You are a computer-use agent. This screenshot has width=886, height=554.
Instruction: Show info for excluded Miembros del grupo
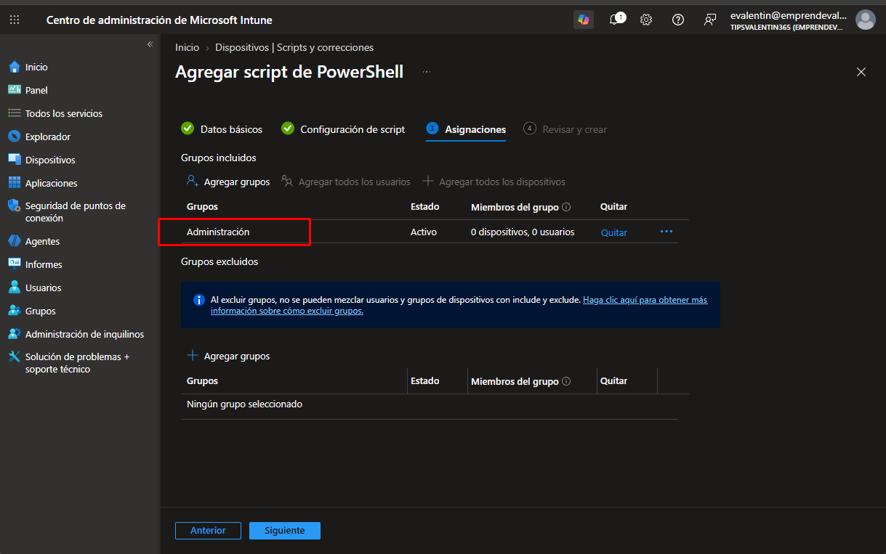pyautogui.click(x=566, y=381)
